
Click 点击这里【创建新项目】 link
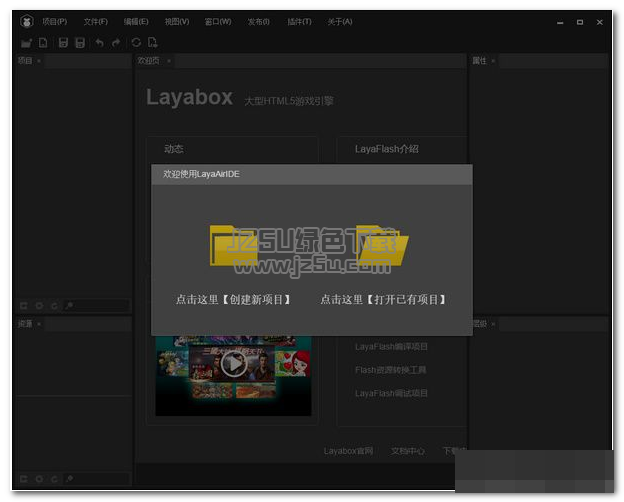pos(234,299)
